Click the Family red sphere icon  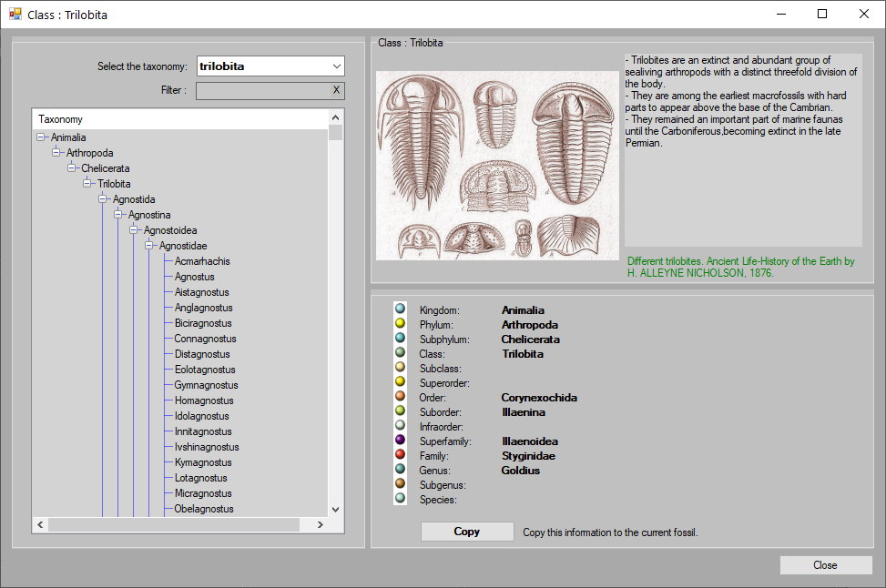400,454
